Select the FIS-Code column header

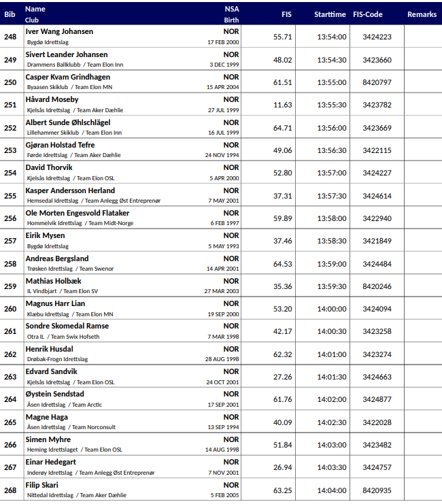(377, 14)
